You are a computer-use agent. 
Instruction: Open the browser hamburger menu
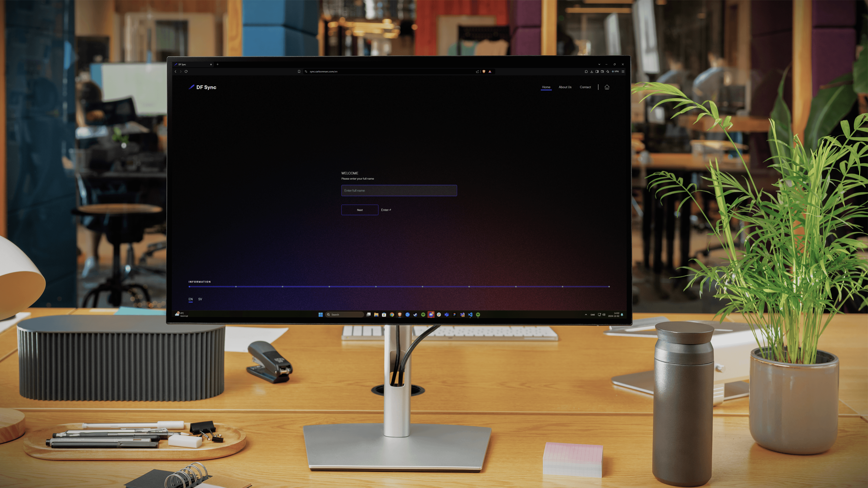(x=623, y=72)
